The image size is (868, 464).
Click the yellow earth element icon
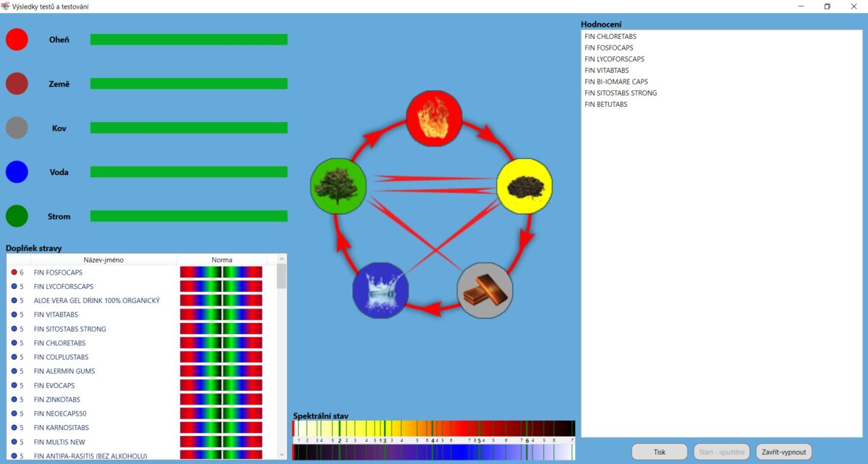coord(524,187)
